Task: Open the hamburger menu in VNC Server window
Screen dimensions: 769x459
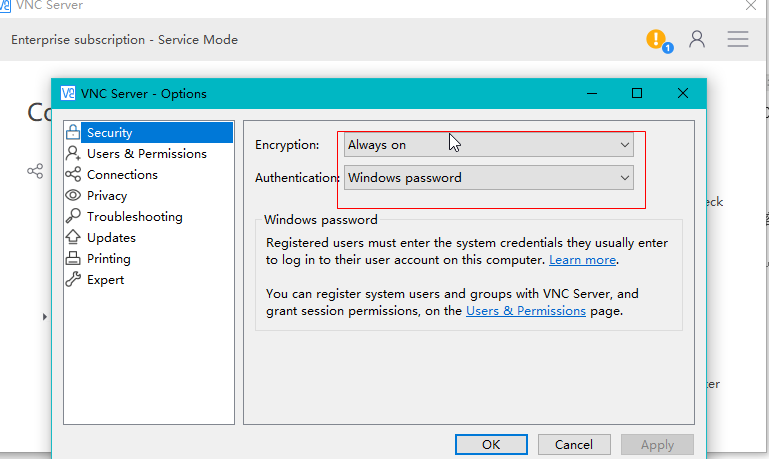Action: [x=738, y=39]
